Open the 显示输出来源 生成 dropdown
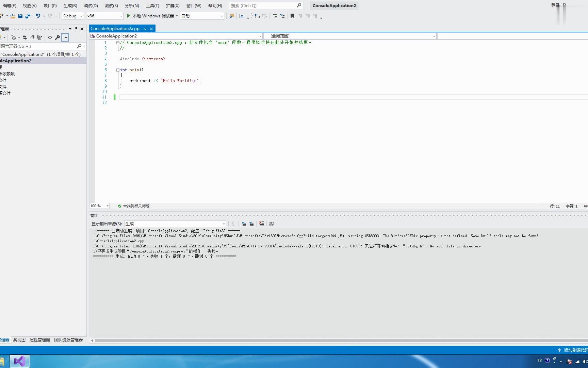 [x=175, y=224]
